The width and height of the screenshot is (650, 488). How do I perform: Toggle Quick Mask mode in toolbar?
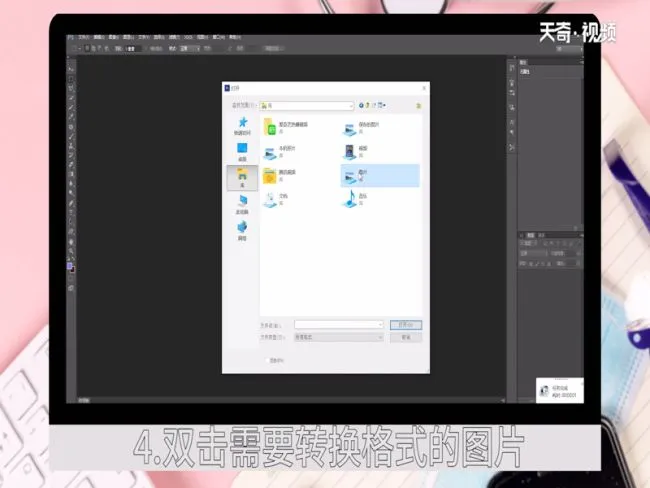click(x=71, y=279)
